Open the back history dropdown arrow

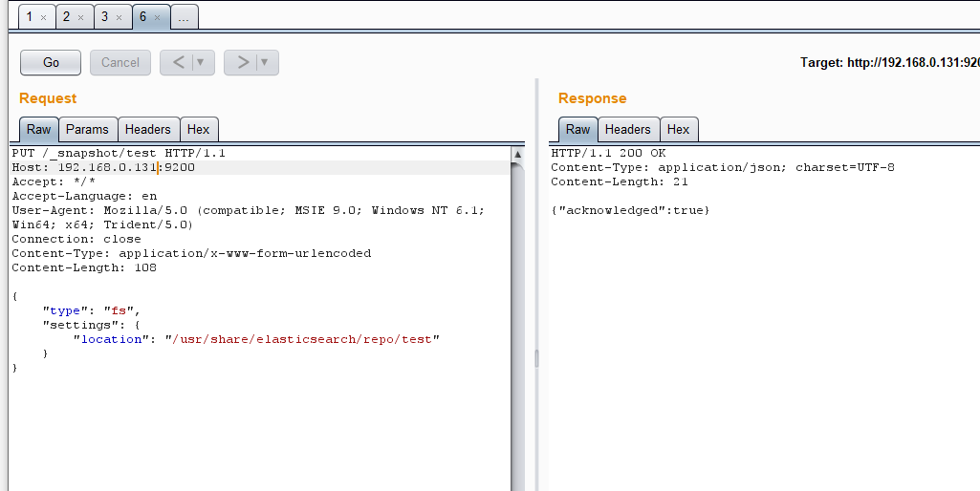point(201,62)
